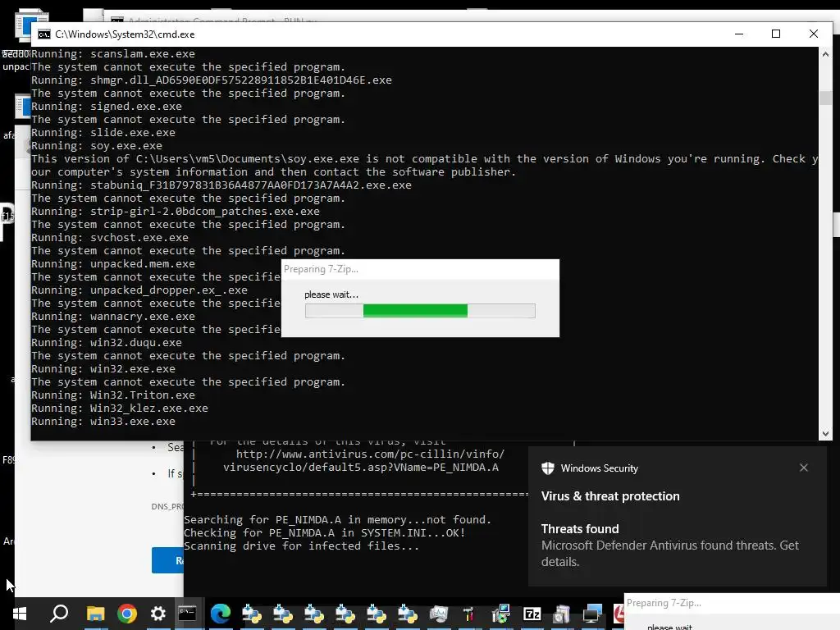The height and width of the screenshot is (630, 840).
Task: Click 'Running: Win32.Triton.exe' line
Action: [113, 395]
